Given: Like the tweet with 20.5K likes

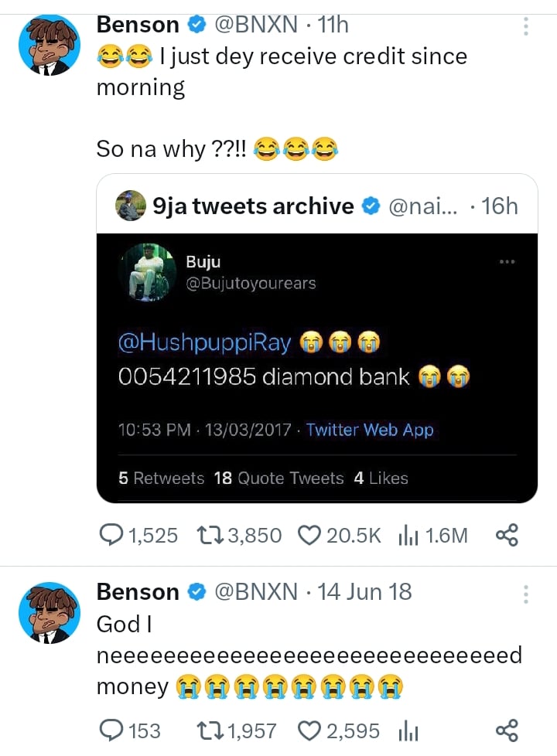Looking at the screenshot, I should (x=310, y=535).
